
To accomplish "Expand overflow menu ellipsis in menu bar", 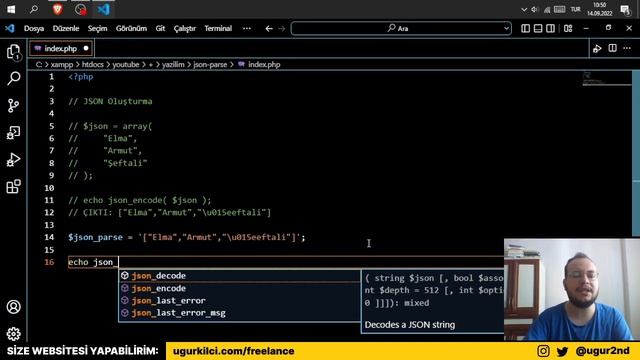I will 247,29.
